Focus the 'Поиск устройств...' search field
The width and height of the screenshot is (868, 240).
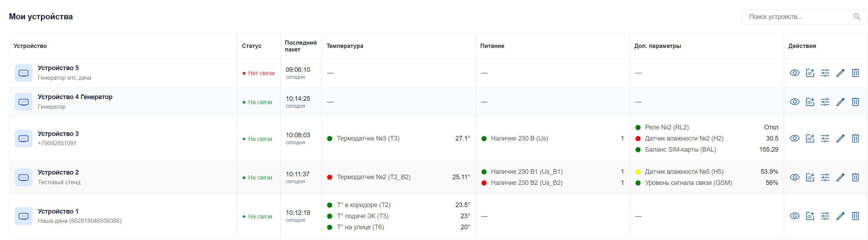coord(804,17)
